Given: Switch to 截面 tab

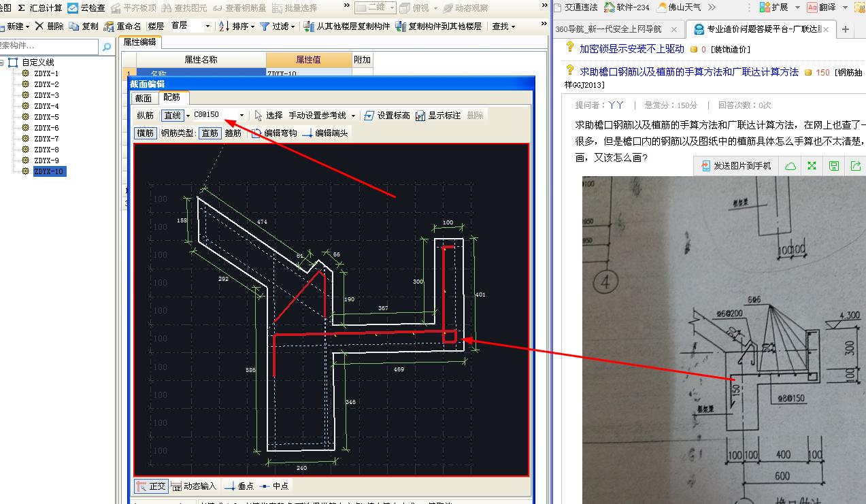Looking at the screenshot, I should [x=143, y=99].
